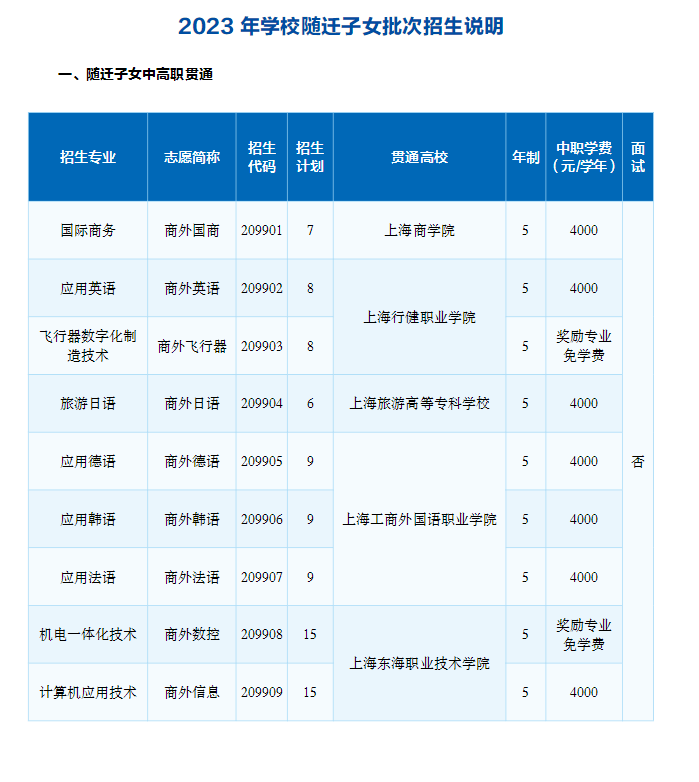Click the 志愿简称 column header
Viewport: 699px width, 782px height.
pos(192,157)
